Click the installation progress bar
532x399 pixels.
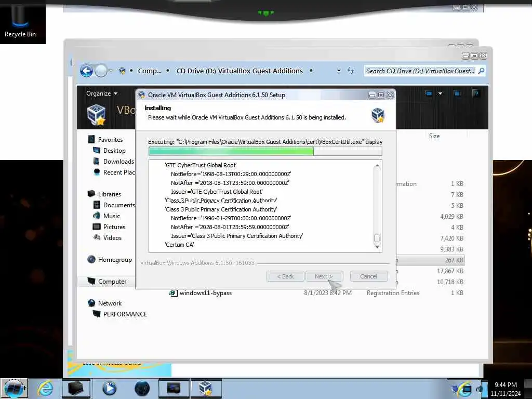265,151
